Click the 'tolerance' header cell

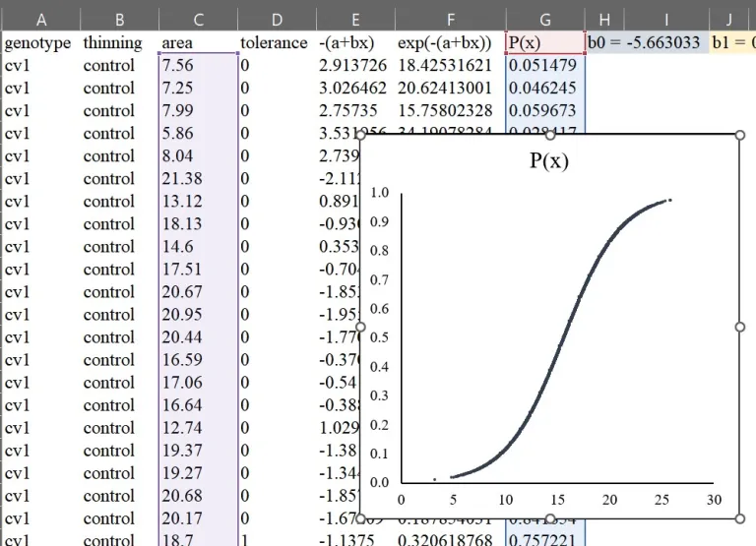pos(274,43)
